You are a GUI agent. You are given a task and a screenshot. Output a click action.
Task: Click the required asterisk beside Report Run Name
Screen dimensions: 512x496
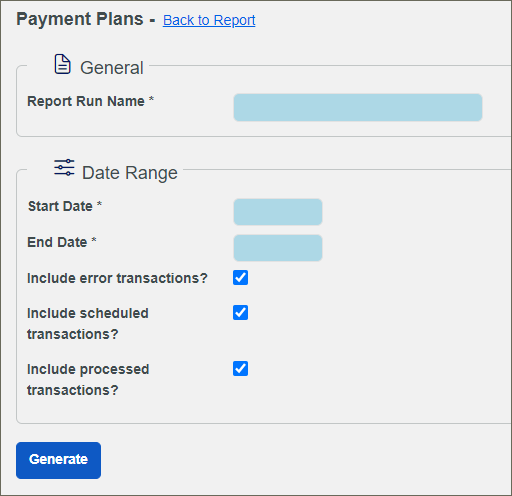click(x=151, y=99)
